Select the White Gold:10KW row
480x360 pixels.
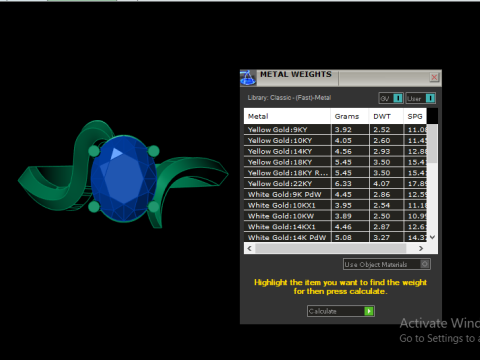coord(335,216)
